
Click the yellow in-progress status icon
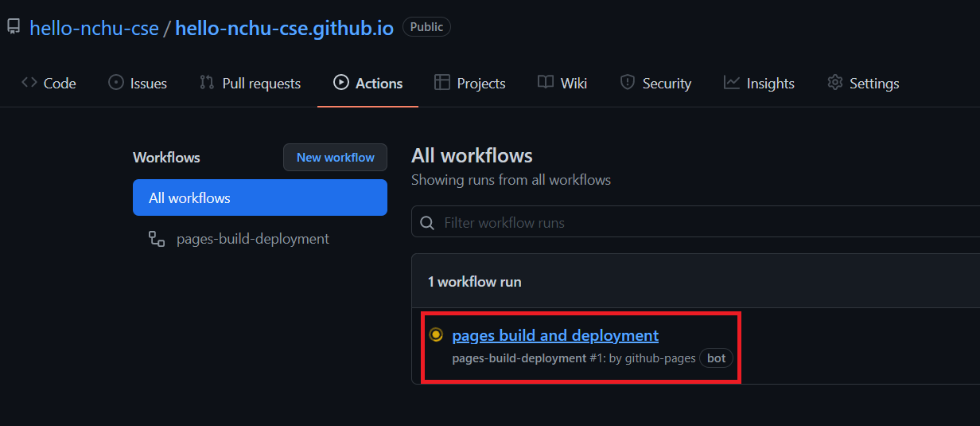436,334
